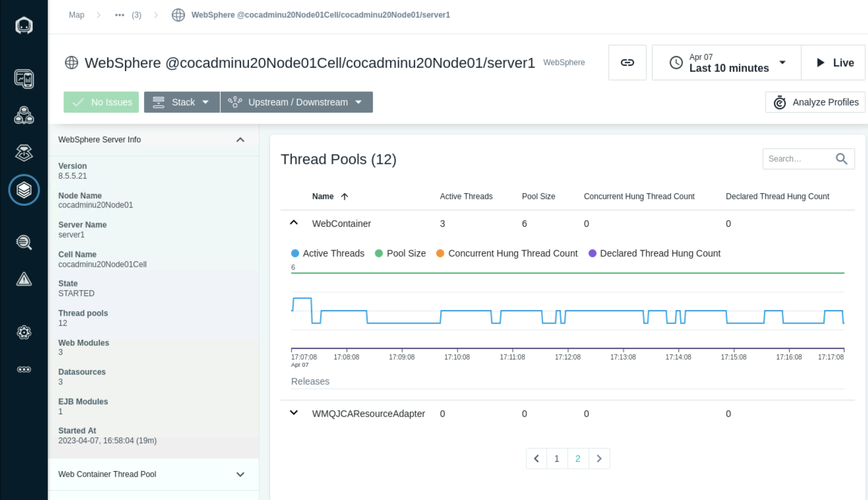Click the Releases label under the chart
This screenshot has height=500, width=868.
310,381
